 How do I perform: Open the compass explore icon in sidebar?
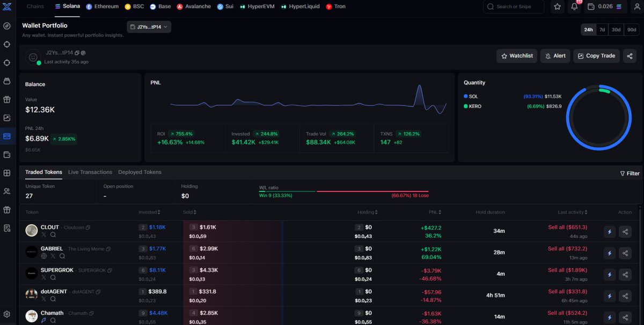(7, 26)
